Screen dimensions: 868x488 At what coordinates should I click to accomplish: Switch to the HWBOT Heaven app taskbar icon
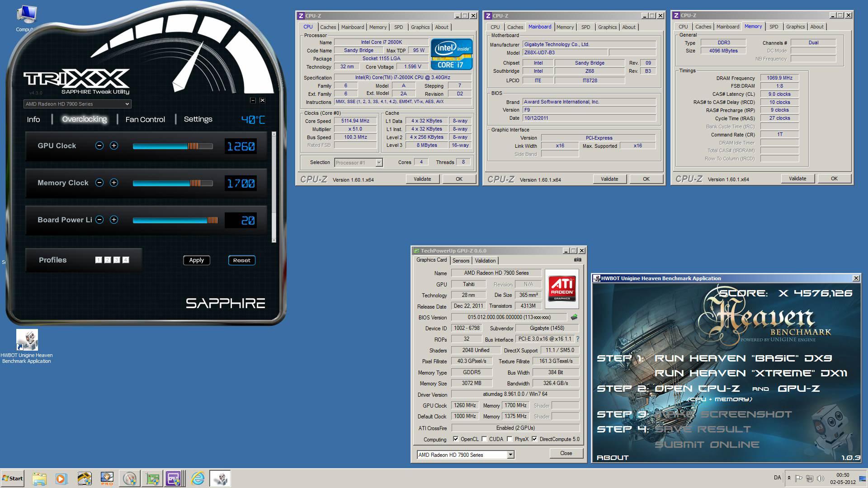(x=220, y=479)
